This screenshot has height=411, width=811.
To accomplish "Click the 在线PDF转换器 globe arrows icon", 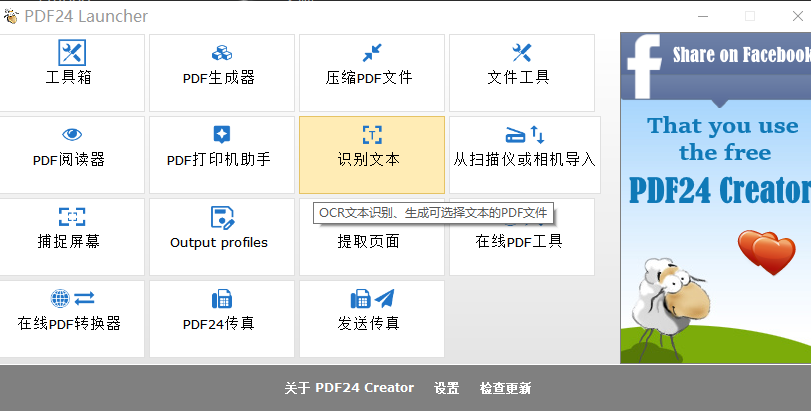I will coord(72,298).
